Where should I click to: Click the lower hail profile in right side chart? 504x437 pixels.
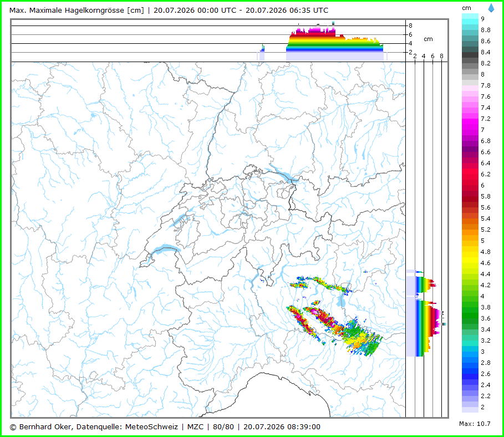click(424, 328)
